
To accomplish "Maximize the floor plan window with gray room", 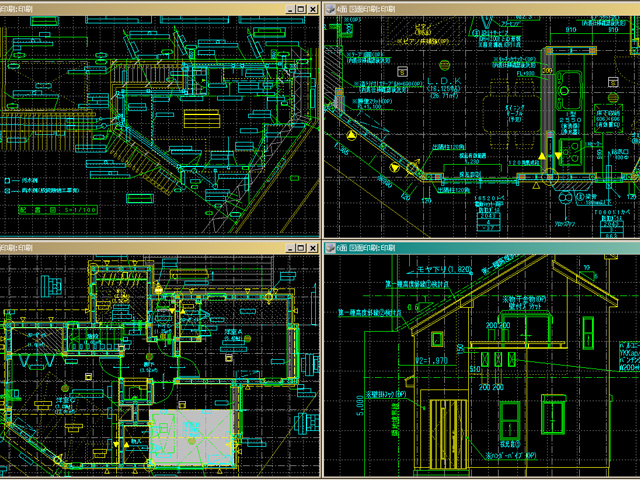I will [300, 247].
